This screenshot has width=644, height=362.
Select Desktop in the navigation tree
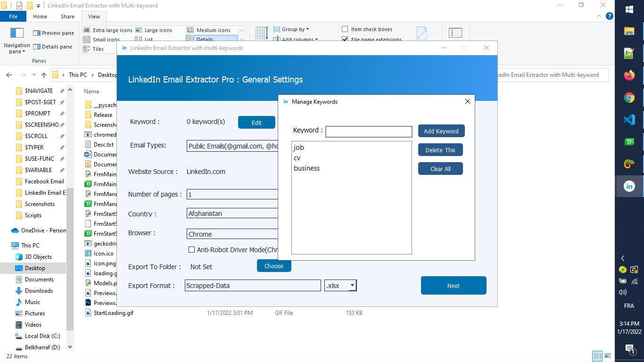coord(35,268)
